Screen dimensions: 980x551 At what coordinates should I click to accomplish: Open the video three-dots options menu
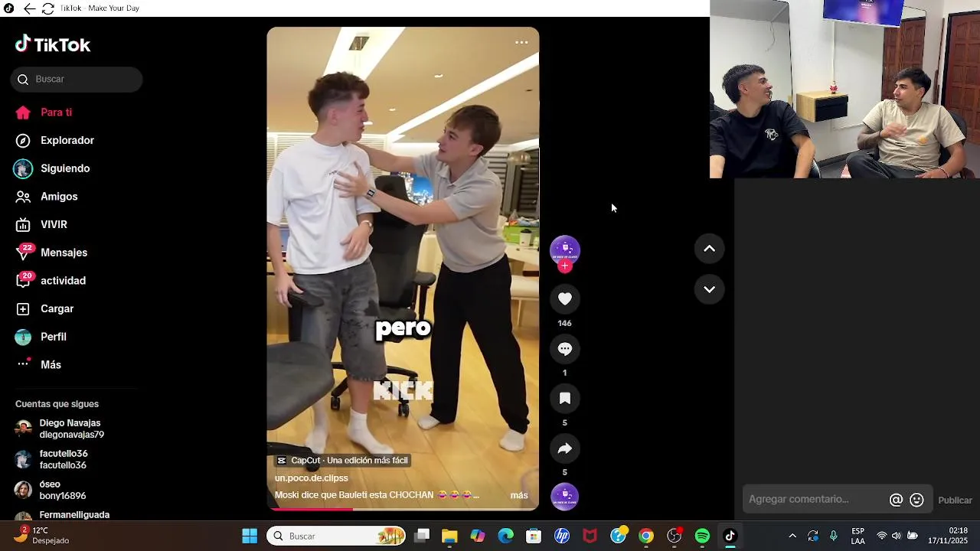(x=521, y=43)
